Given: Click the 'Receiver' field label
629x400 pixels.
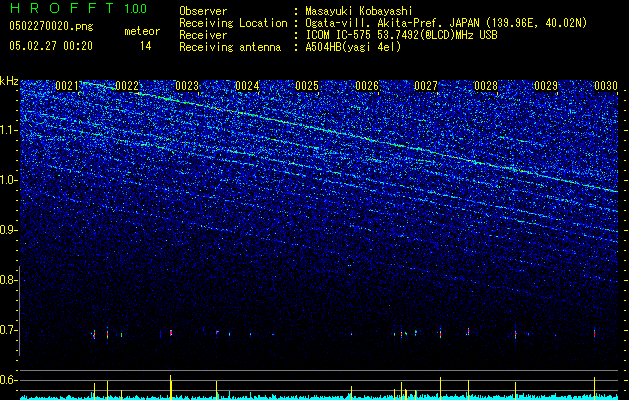Looking at the screenshot, I should coord(203,35).
